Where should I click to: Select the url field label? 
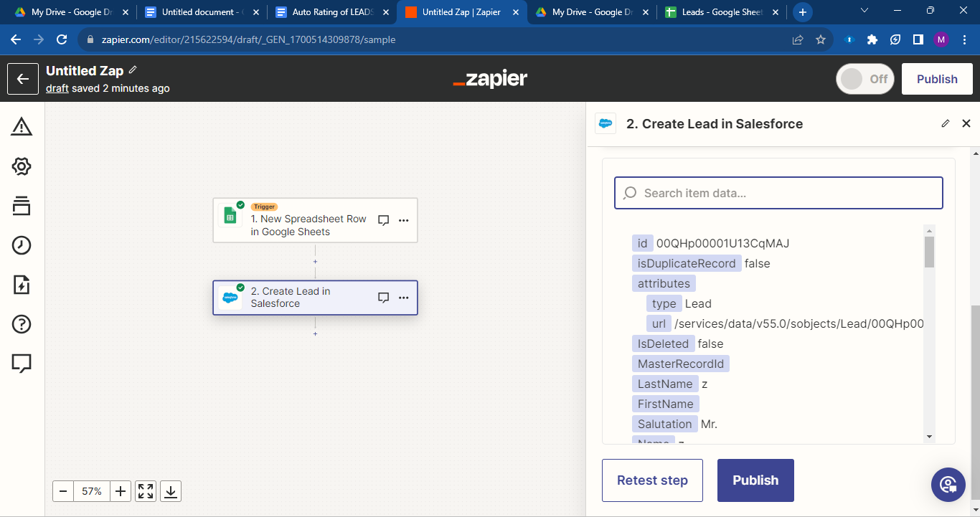tap(659, 323)
